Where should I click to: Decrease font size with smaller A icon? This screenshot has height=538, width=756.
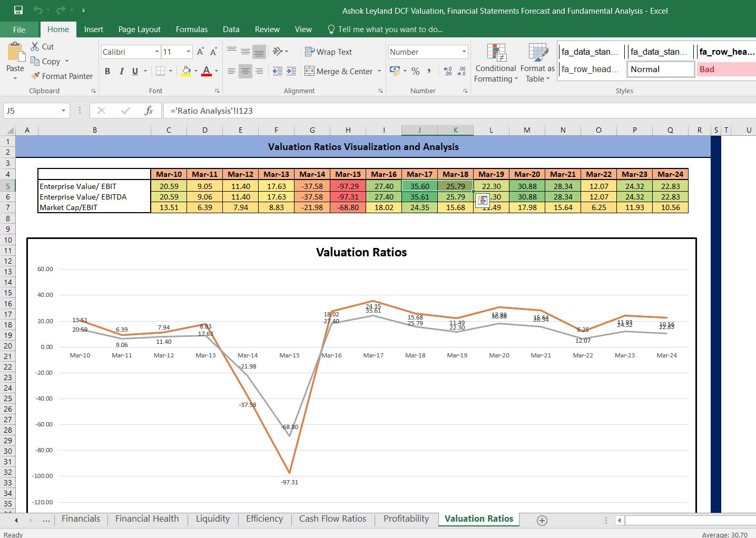point(213,52)
